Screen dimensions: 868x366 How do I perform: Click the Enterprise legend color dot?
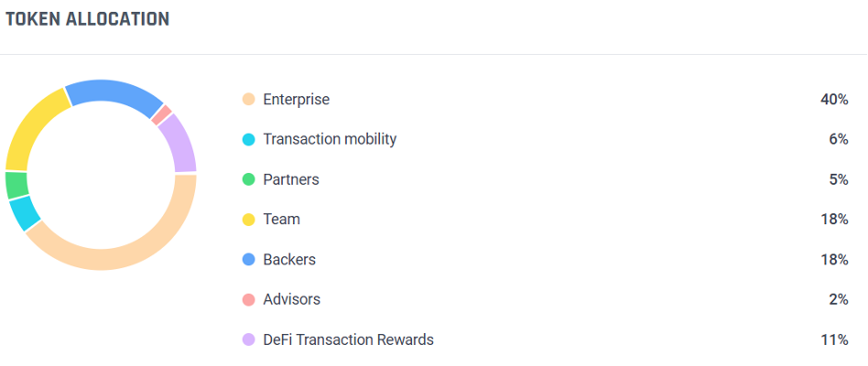248,99
